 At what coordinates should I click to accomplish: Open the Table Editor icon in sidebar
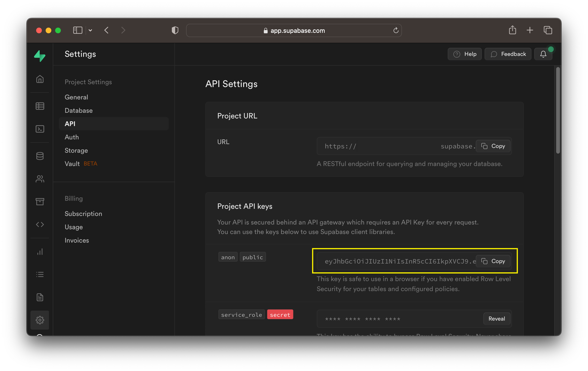pos(40,106)
